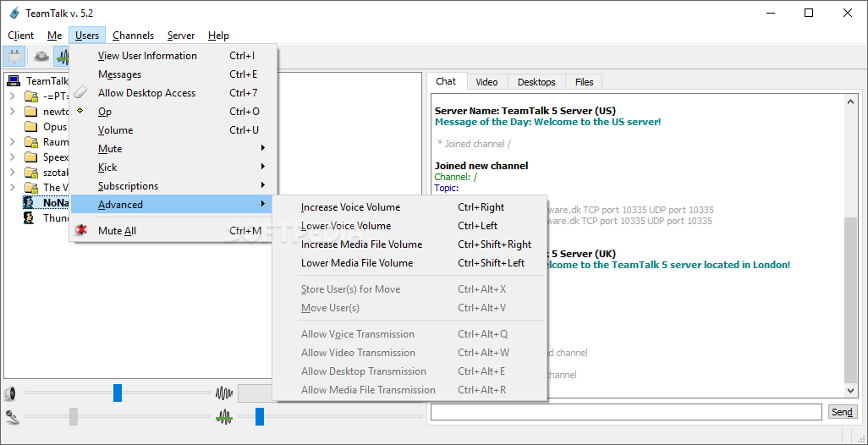The height and width of the screenshot is (445, 868).
Task: Click the push-to-talk button toolbar icon
Action: [x=41, y=57]
